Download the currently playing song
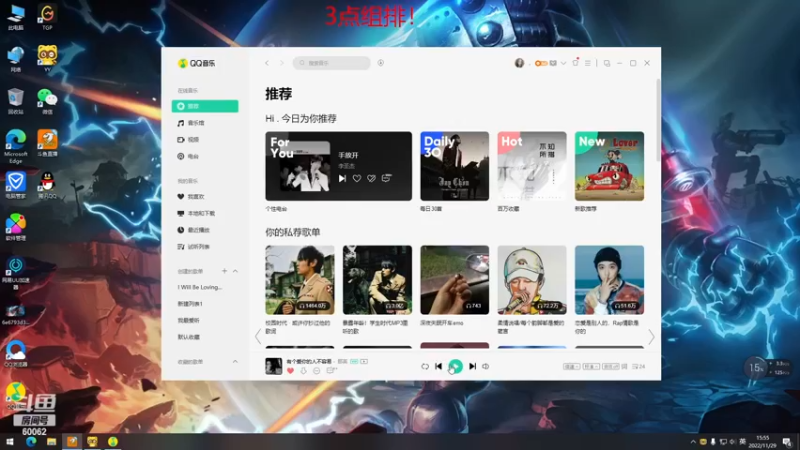Viewport: 800px width, 450px height. pos(304,371)
